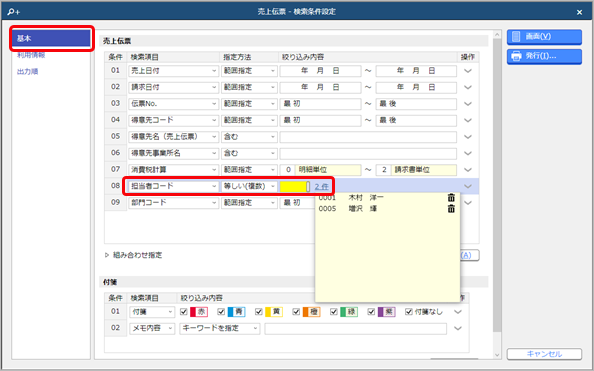This screenshot has height=371, width=594.
Task: Open row 02 請求日付 operation chevron
Action: [x=468, y=87]
